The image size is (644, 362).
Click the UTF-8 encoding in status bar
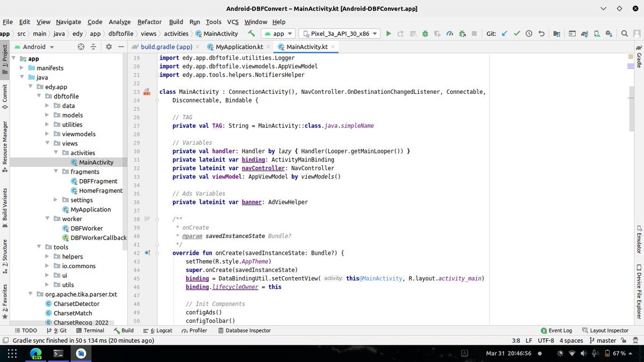[546, 341]
